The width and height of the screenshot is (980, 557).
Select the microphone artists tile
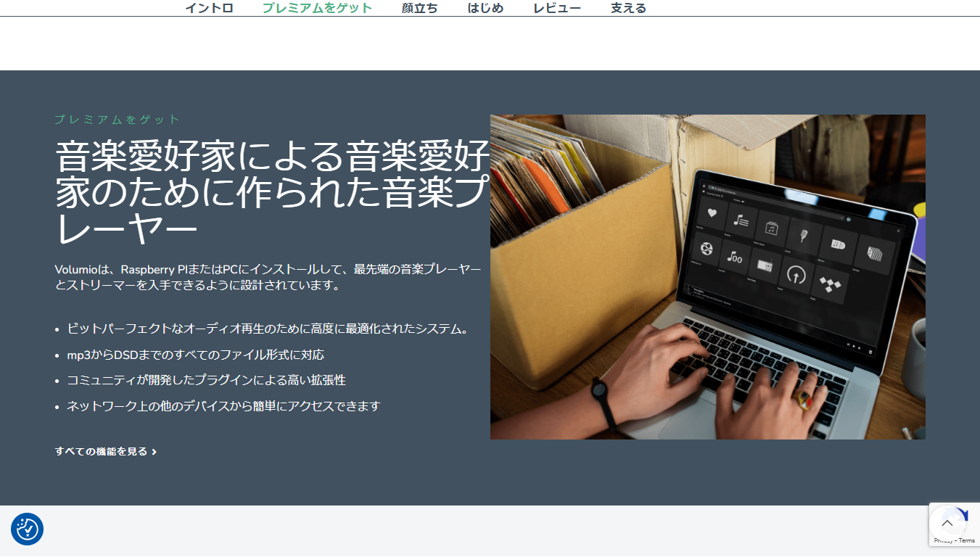point(804,235)
